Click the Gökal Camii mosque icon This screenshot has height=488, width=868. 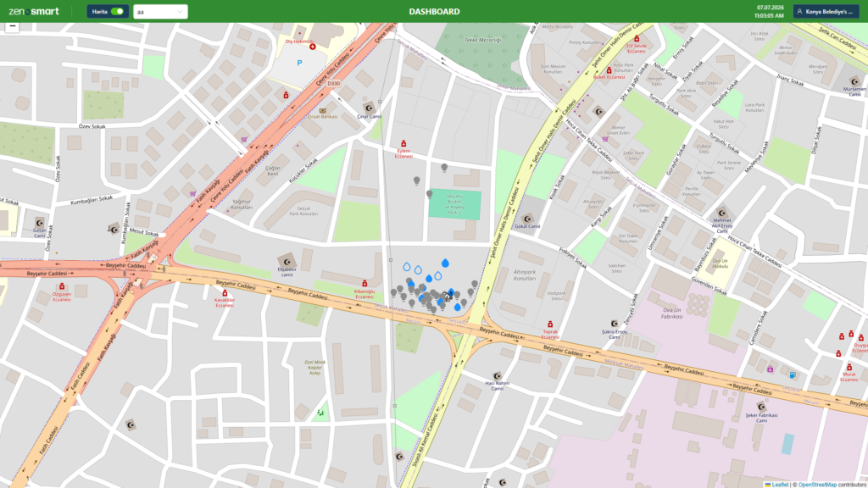pos(527,219)
